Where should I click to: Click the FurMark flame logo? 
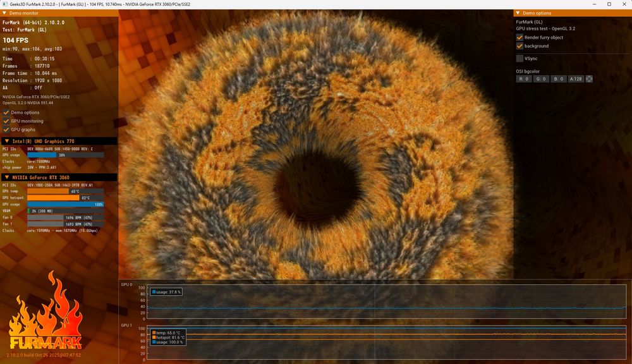46,310
